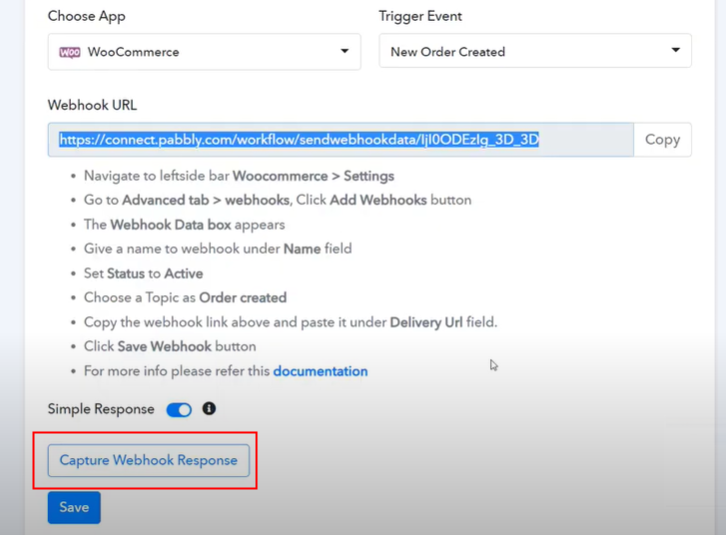Open the Trigger Event dropdown
Viewport: 726px width, 535px height.
(x=535, y=50)
